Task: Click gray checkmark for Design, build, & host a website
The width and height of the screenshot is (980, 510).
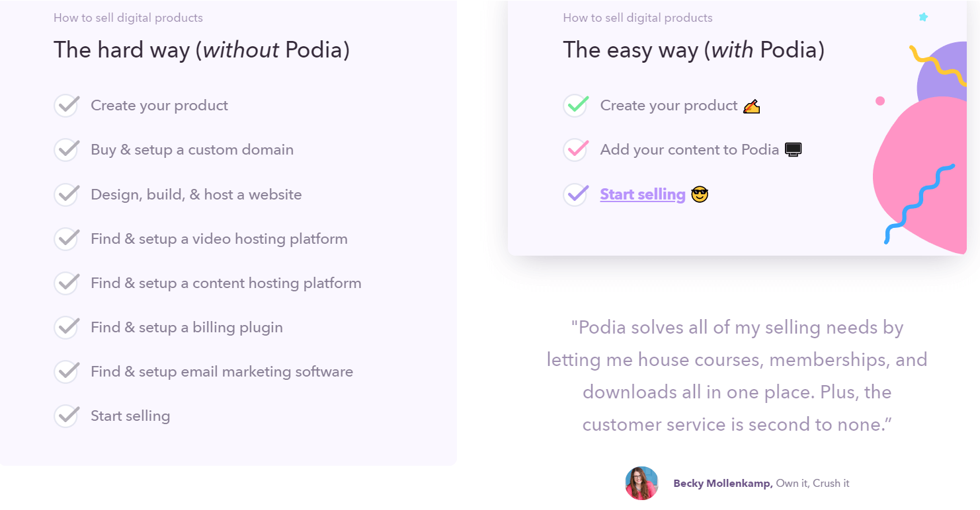Action: click(x=66, y=195)
